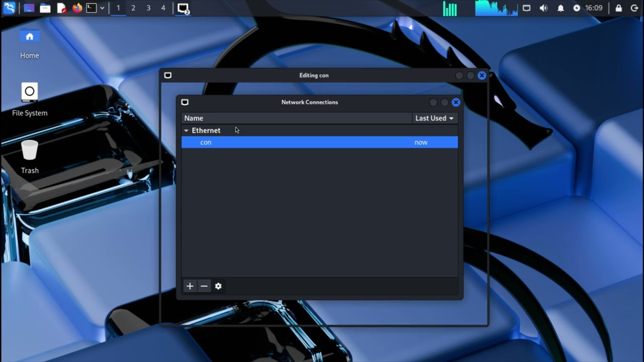Close the Network Connections window
This screenshot has height=362, width=644.
click(x=456, y=102)
